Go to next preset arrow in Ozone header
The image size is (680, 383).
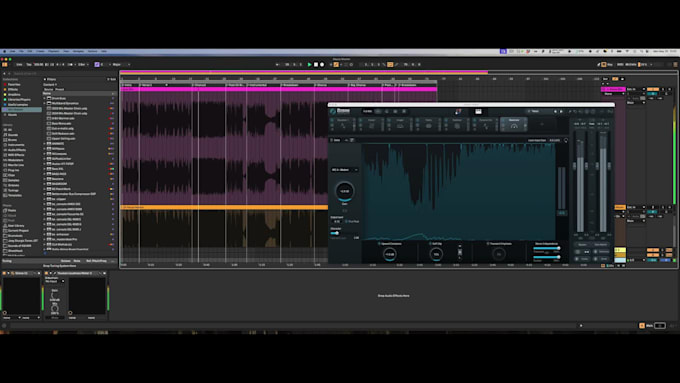click(x=561, y=111)
